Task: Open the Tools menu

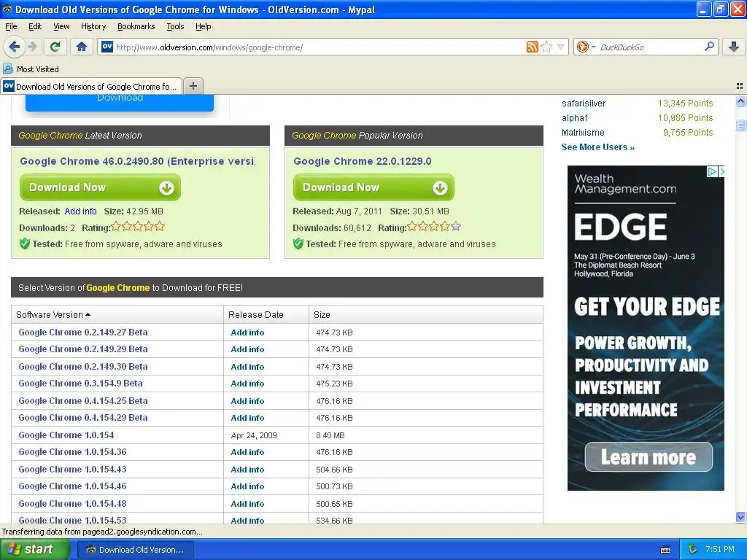Action: 175,26
